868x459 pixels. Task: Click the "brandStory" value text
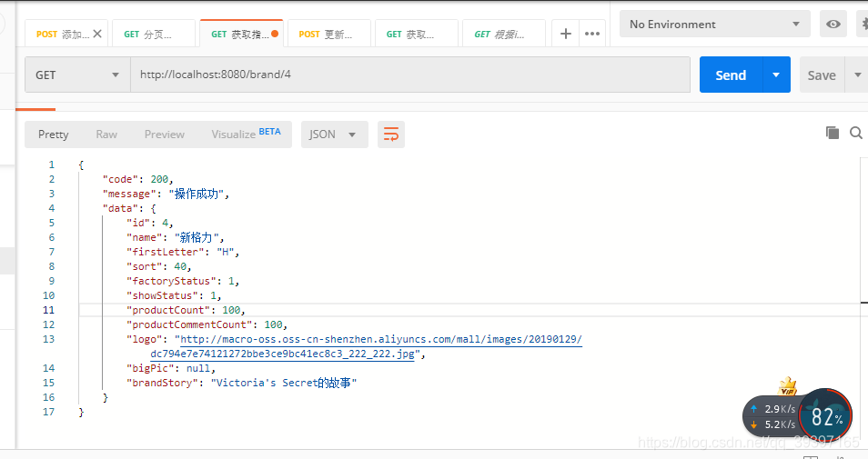[x=284, y=383]
